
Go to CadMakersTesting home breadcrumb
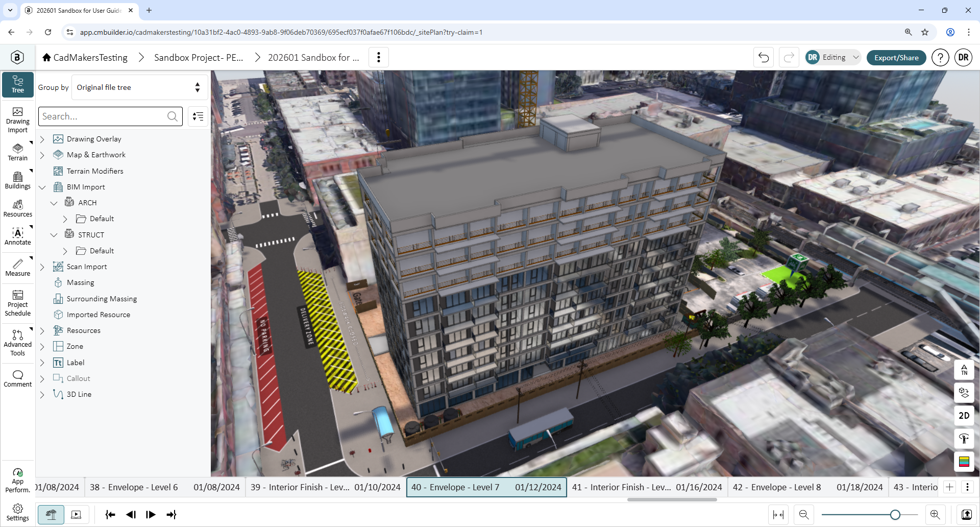pyautogui.click(x=85, y=57)
